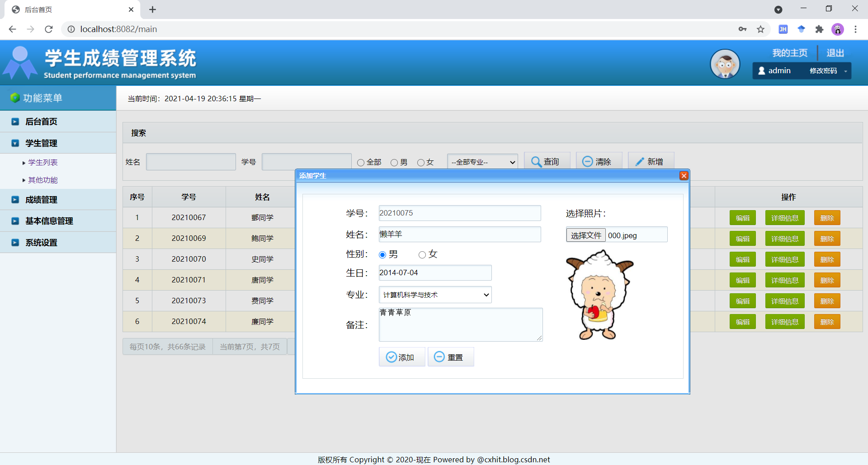868x465 pixels.
Task: Click 选择文件 to choose a photo
Action: pyautogui.click(x=586, y=235)
